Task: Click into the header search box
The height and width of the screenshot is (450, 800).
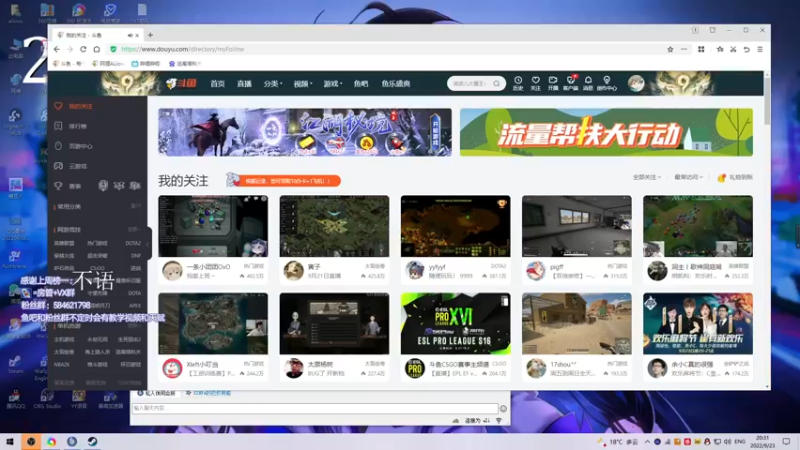Action: [x=469, y=83]
